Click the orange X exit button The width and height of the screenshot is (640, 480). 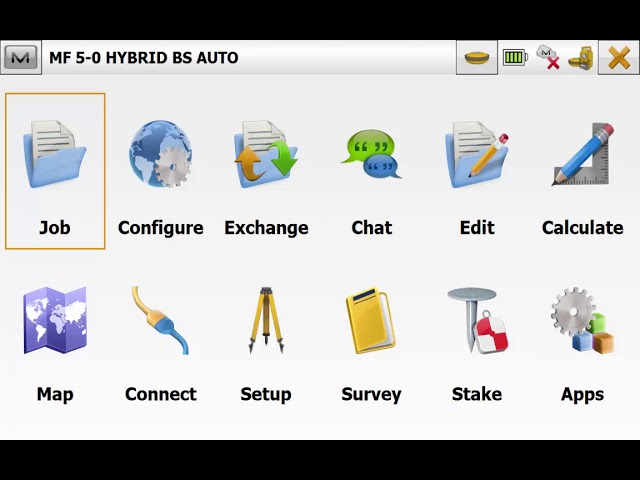619,58
